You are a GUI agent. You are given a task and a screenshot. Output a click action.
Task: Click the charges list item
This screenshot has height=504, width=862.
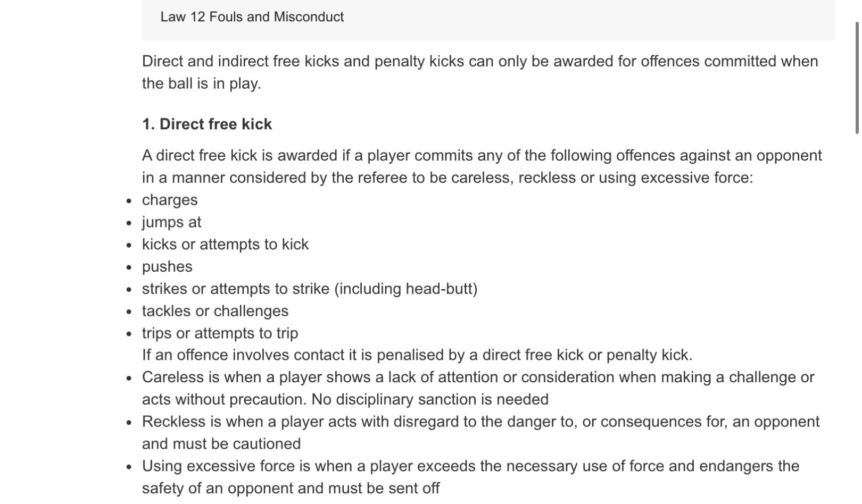pyautogui.click(x=170, y=200)
